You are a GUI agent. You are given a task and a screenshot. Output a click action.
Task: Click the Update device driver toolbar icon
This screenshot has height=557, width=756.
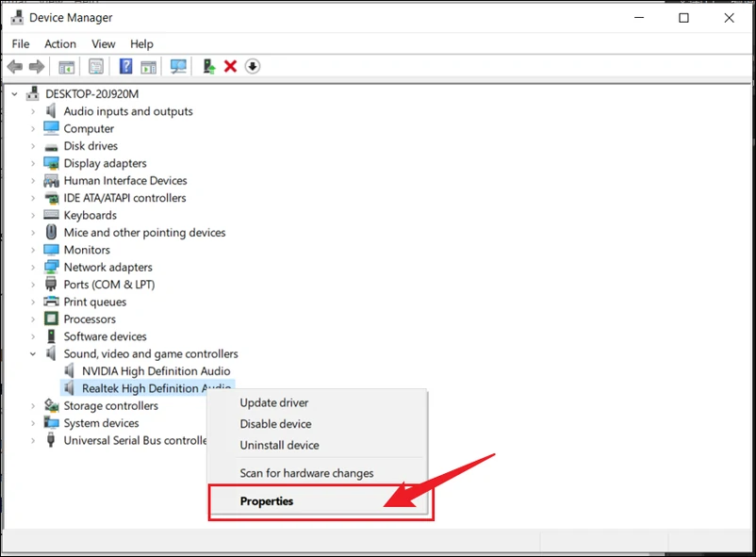208,67
